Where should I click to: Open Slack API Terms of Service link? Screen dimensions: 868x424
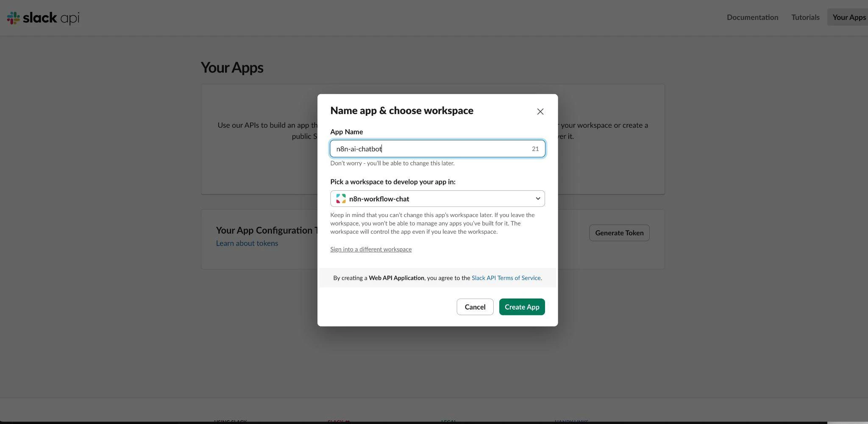click(506, 278)
